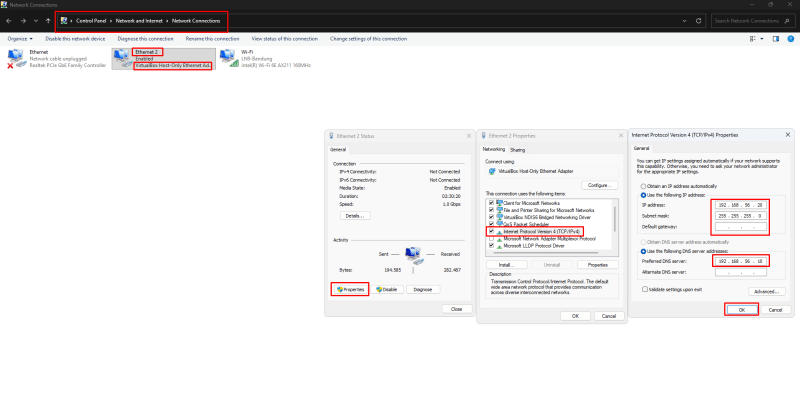Click the activity computers icon in Ethernet 2 Status
The height and width of the screenshot is (417, 800).
tap(414, 255)
